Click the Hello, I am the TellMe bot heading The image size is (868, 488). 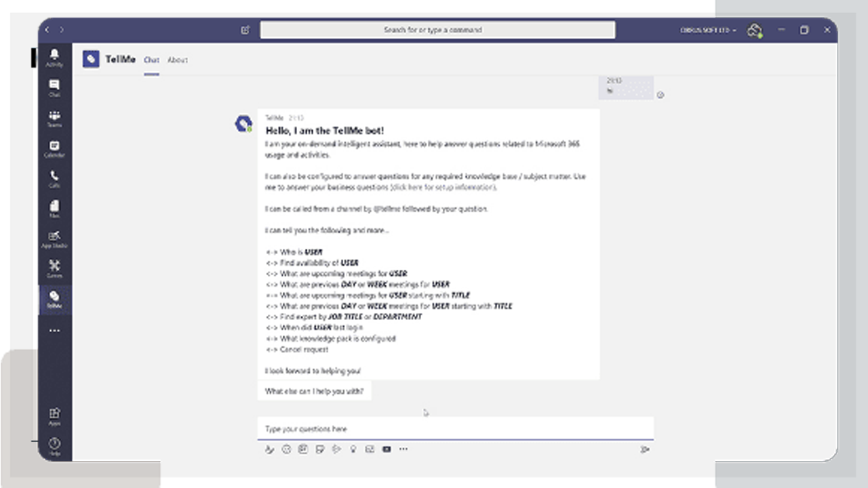click(x=325, y=130)
